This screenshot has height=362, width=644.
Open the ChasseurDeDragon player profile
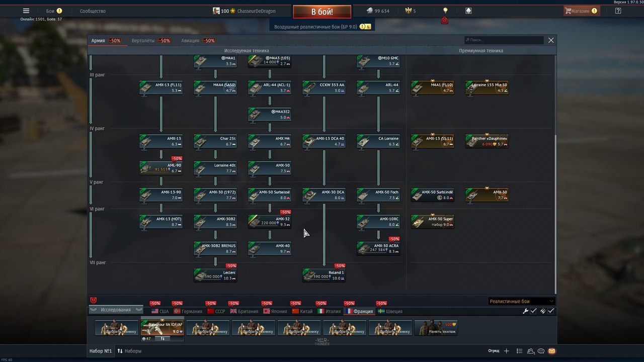[244, 11]
